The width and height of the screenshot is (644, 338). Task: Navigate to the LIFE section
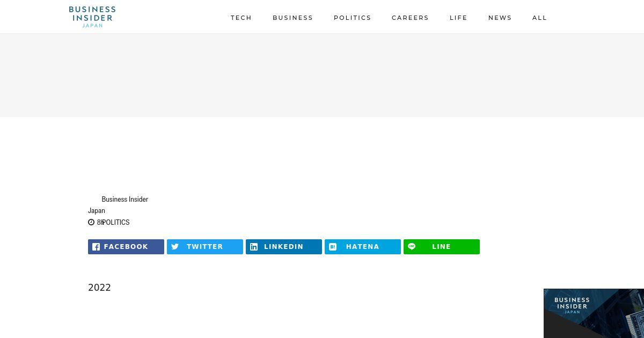click(x=458, y=18)
